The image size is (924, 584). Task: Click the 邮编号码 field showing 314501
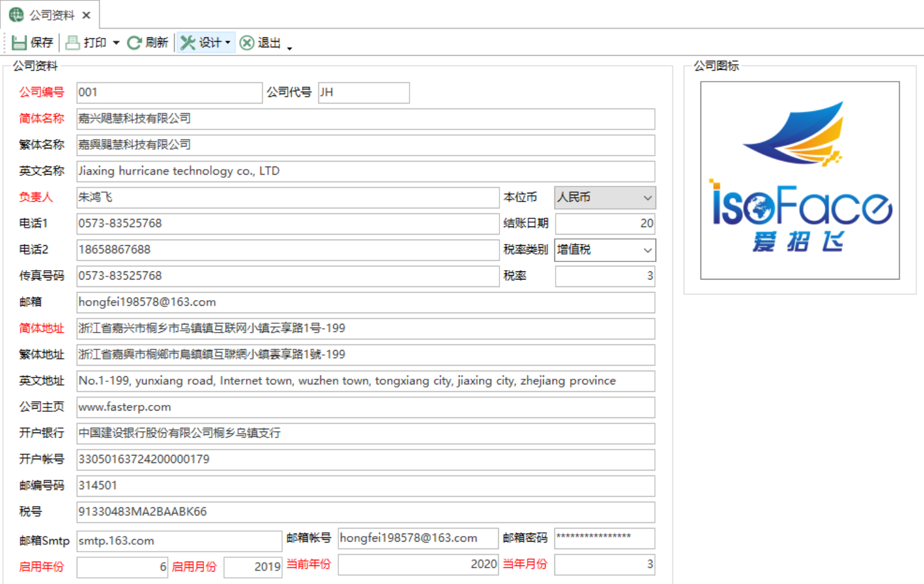click(x=366, y=485)
